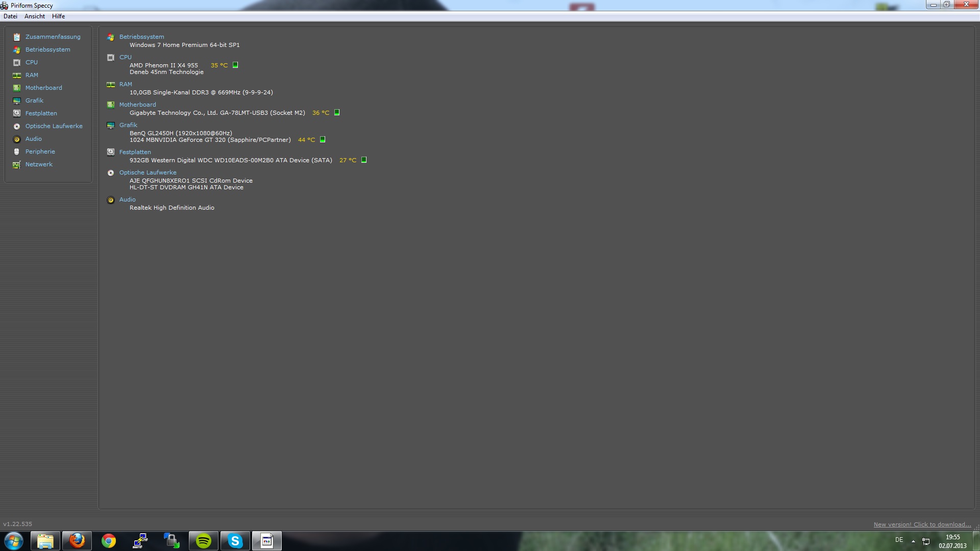This screenshot has height=551, width=980.
Task: Click the Netzwerk icon in sidebar
Action: click(x=17, y=164)
